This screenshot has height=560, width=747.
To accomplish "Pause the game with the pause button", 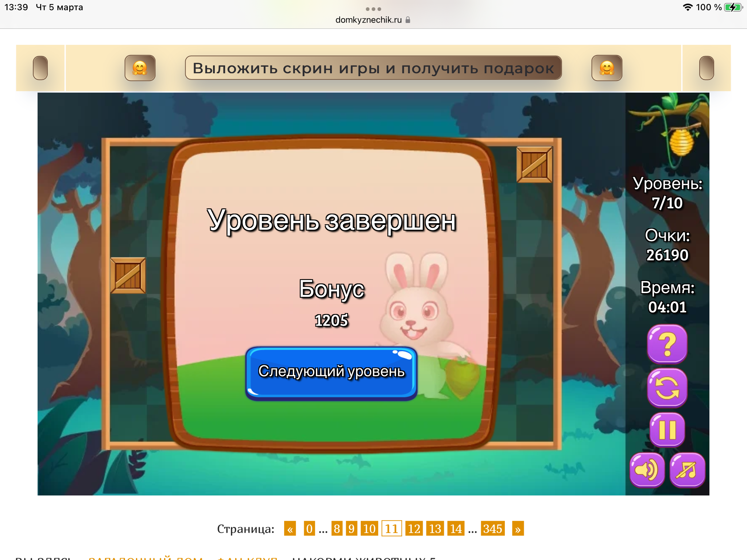I will (x=667, y=430).
